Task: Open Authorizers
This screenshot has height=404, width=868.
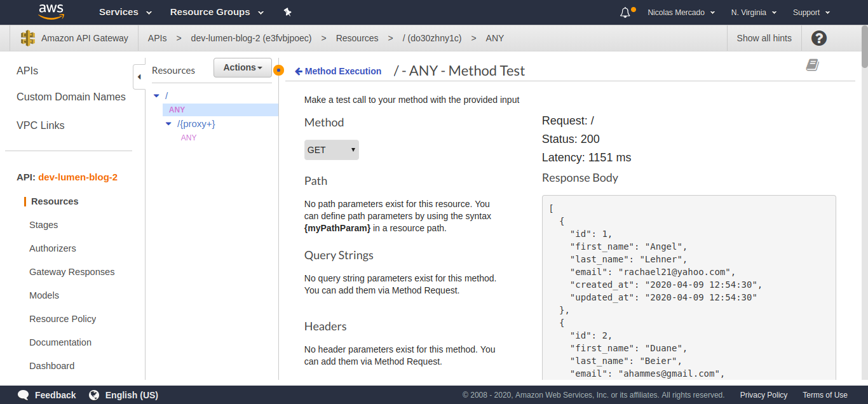Action: click(x=53, y=248)
